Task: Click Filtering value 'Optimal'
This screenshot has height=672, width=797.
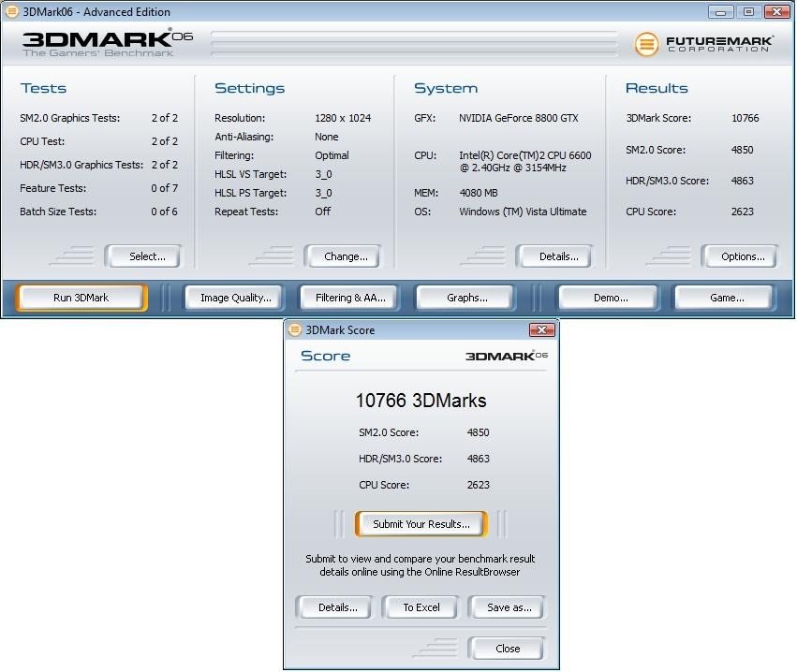Action: (x=332, y=155)
